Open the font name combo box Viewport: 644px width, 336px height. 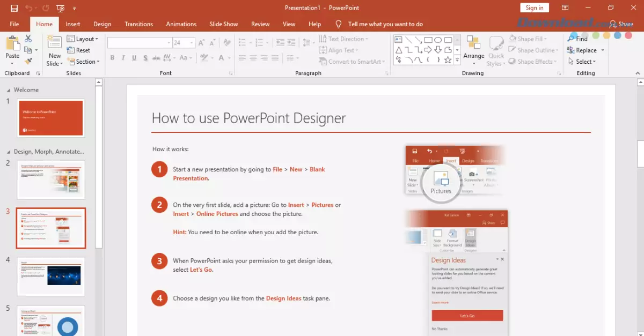pyautogui.click(x=139, y=42)
